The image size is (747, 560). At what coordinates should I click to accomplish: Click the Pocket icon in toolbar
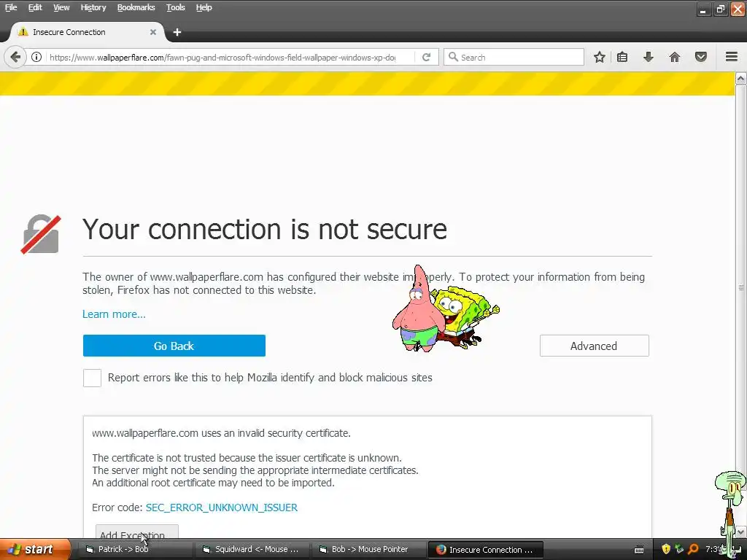(x=701, y=57)
